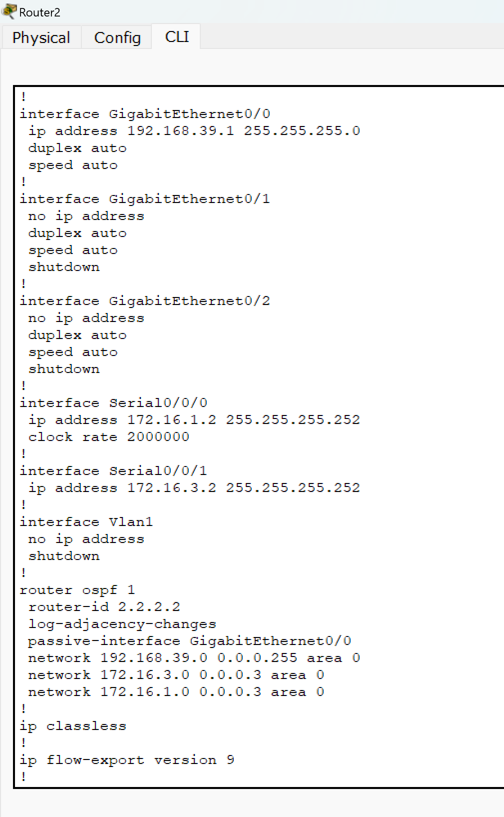This screenshot has width=504, height=817.
Task: Click the interface GigabitEthernet0/1 line
Action: [145, 199]
